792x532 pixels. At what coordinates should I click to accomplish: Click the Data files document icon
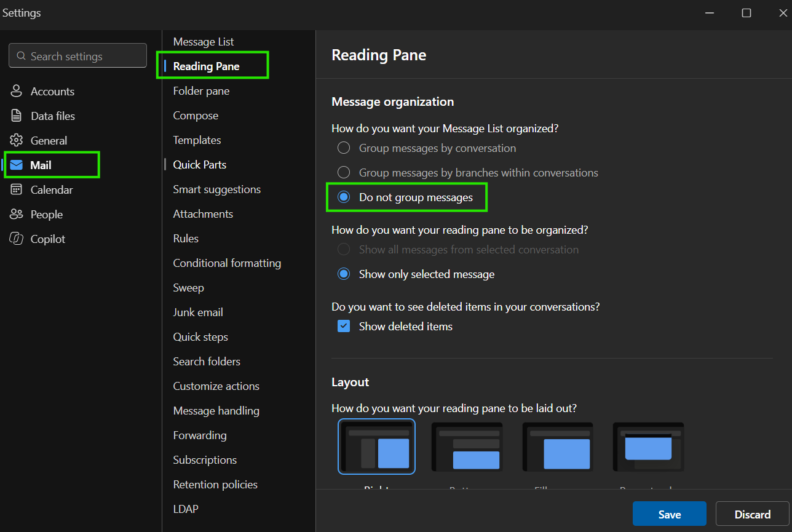pyautogui.click(x=17, y=116)
